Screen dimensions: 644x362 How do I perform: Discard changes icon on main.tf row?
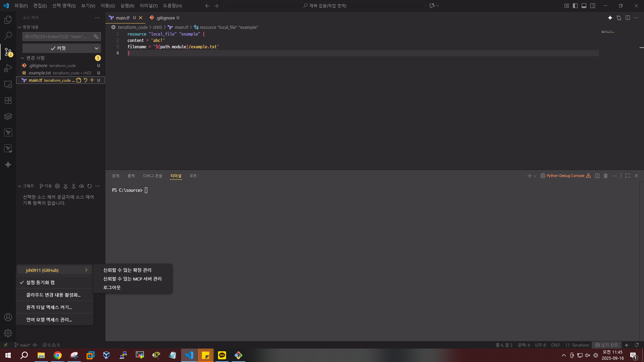pyautogui.click(x=86, y=80)
